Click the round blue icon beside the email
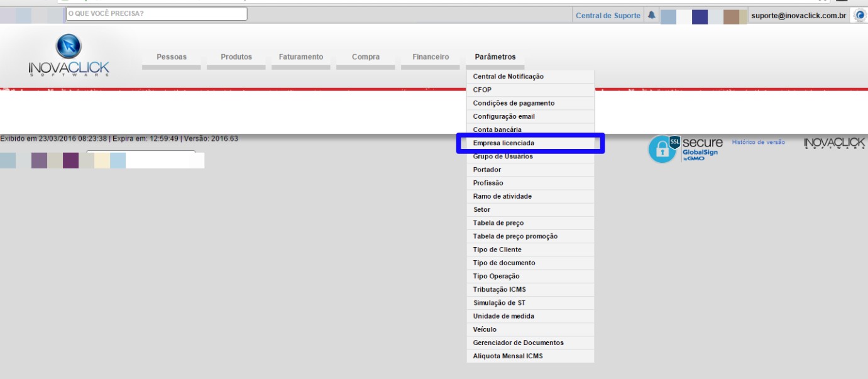Screen dimensions: 868x379 pyautogui.click(x=859, y=16)
